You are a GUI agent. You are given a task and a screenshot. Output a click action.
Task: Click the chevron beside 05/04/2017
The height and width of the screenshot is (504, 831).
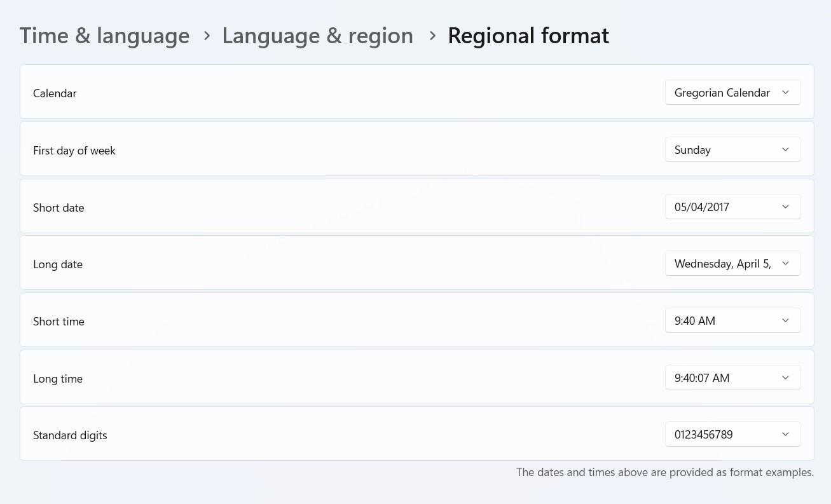[785, 207]
